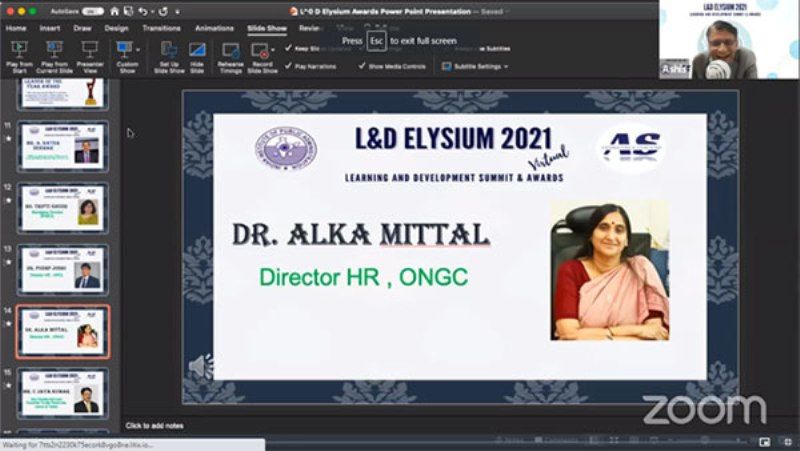This screenshot has width=800, height=451.
Task: Select slide 12 thumbnail
Action: (x=63, y=208)
